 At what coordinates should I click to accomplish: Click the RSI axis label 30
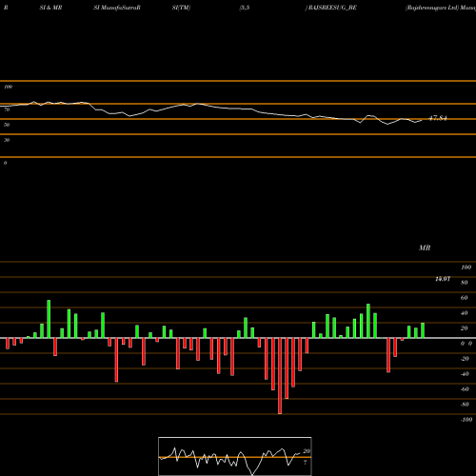[7, 140]
